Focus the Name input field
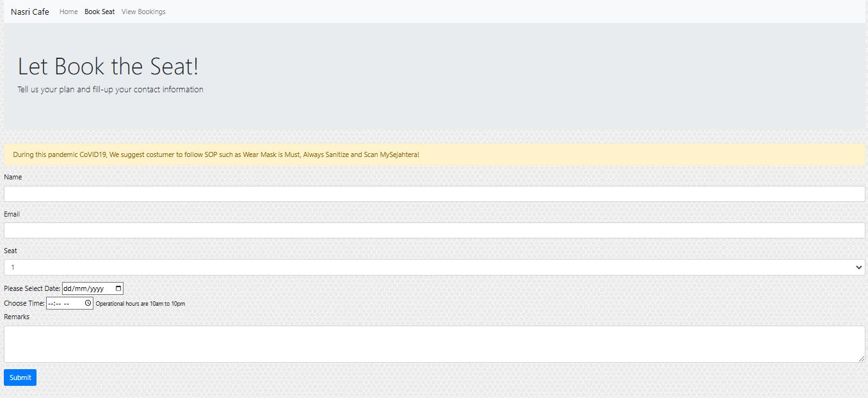 [434, 194]
